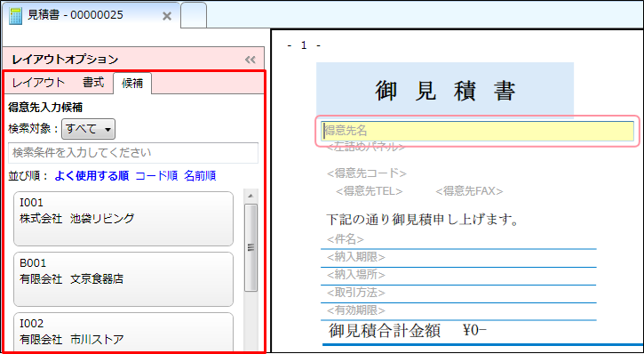Click the 御見積合計金額 ¥0- total

click(x=408, y=331)
